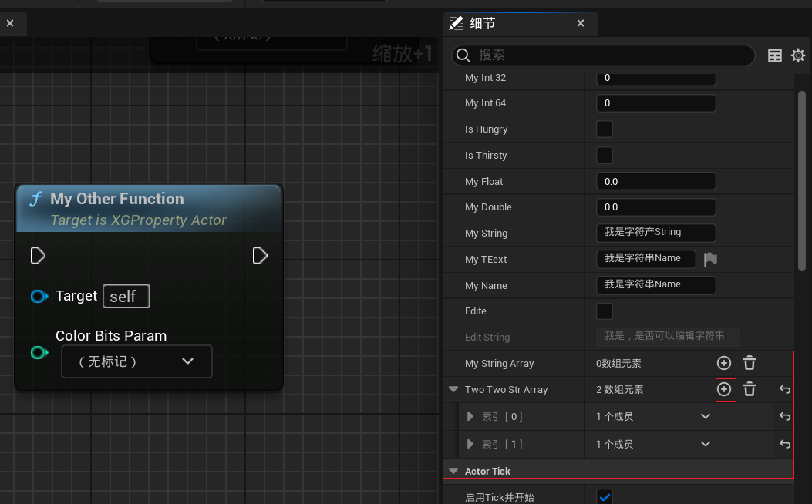Click the 1 个成员 text in 索引 [0]
812x504 pixels.
[614, 417]
